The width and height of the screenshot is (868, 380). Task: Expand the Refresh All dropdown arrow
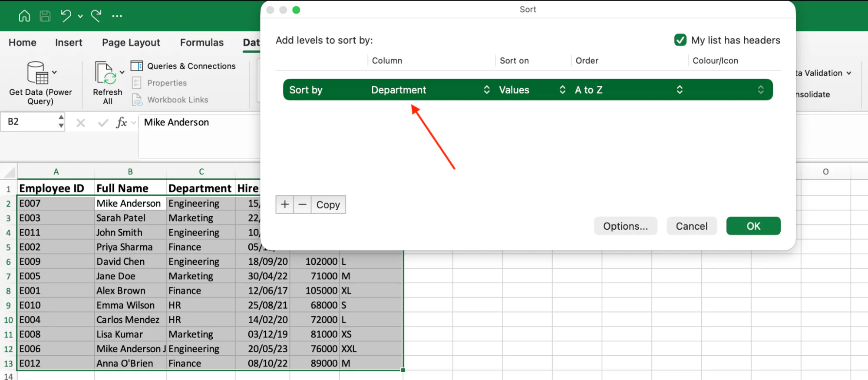click(x=122, y=72)
